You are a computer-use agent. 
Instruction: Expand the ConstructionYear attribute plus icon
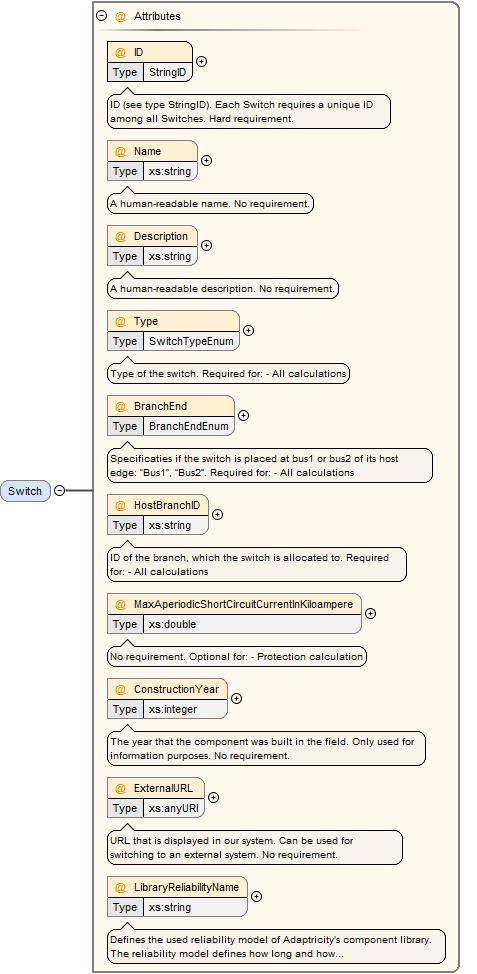pyautogui.click(x=236, y=698)
